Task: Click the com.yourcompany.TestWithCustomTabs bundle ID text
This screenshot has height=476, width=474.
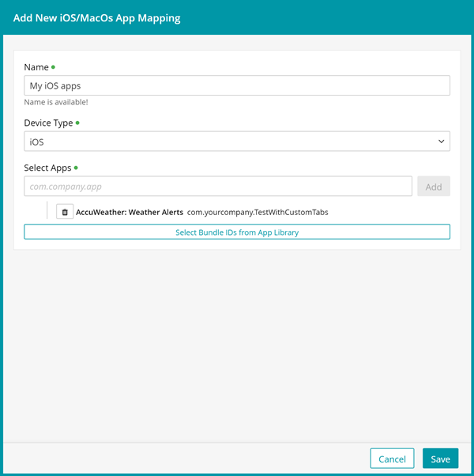Action: click(x=257, y=212)
